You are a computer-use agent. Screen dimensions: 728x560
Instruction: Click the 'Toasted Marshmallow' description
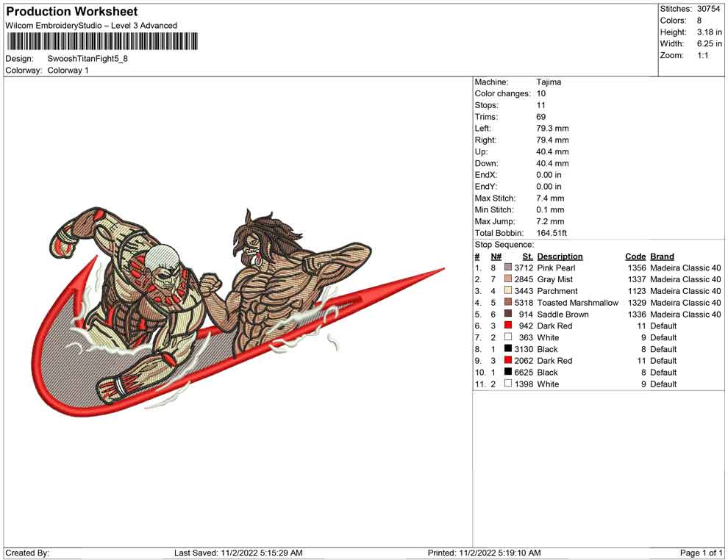click(578, 303)
